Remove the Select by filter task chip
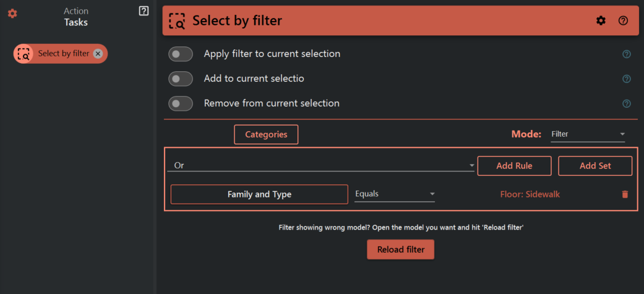 click(98, 53)
